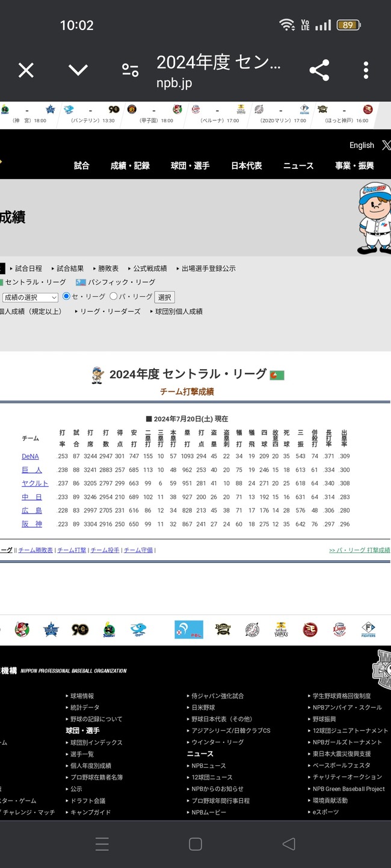The width and height of the screenshot is (391, 868).
Task: Open the 日本代表 menu
Action: tap(247, 165)
